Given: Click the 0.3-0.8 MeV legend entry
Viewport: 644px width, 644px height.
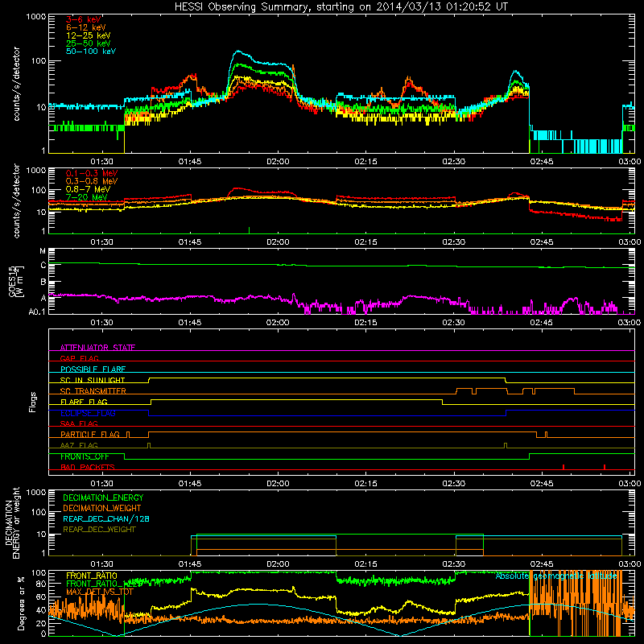Looking at the screenshot, I should (x=92, y=181).
